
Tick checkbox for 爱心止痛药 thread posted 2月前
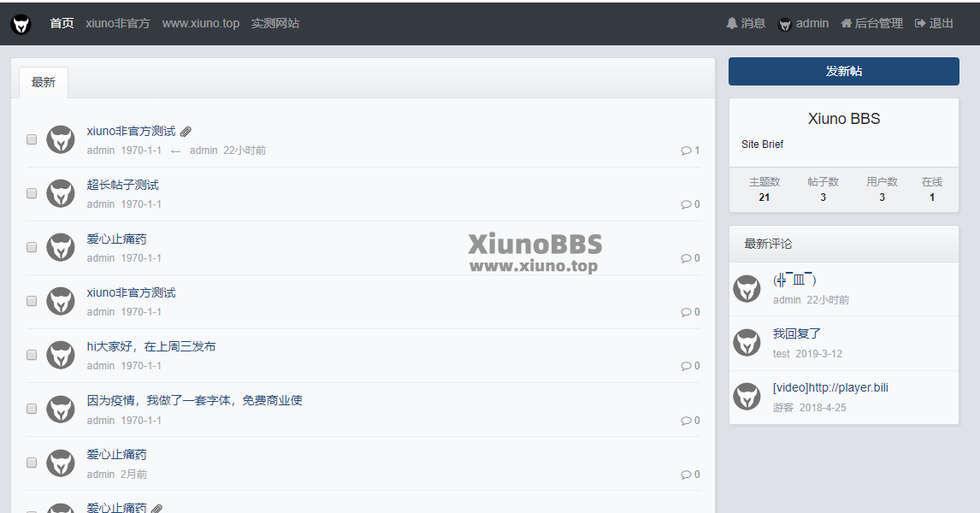point(32,463)
